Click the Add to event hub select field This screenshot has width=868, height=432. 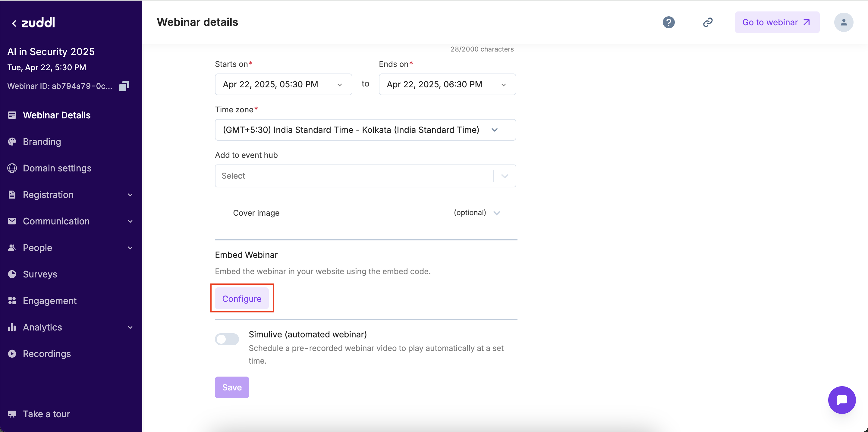tap(354, 176)
